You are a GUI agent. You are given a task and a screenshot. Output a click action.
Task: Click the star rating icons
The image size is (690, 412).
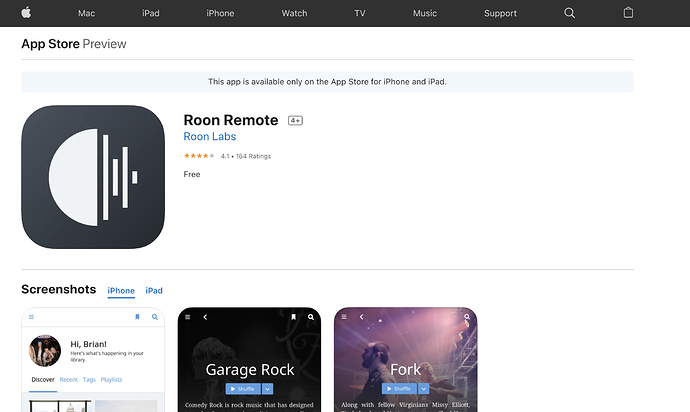(x=199, y=156)
